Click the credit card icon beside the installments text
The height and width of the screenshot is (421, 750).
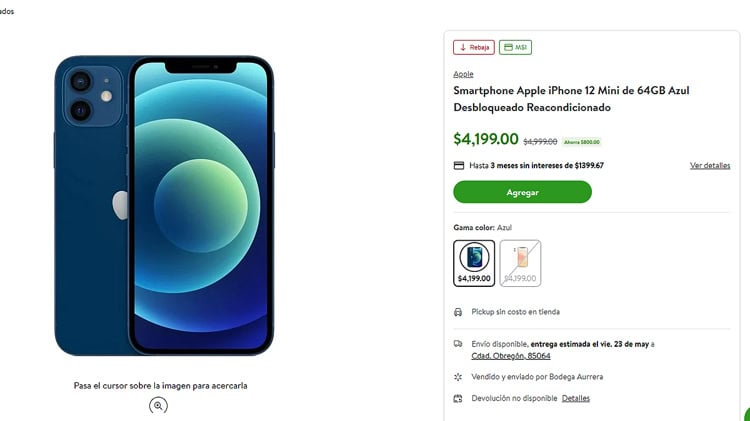pos(458,166)
